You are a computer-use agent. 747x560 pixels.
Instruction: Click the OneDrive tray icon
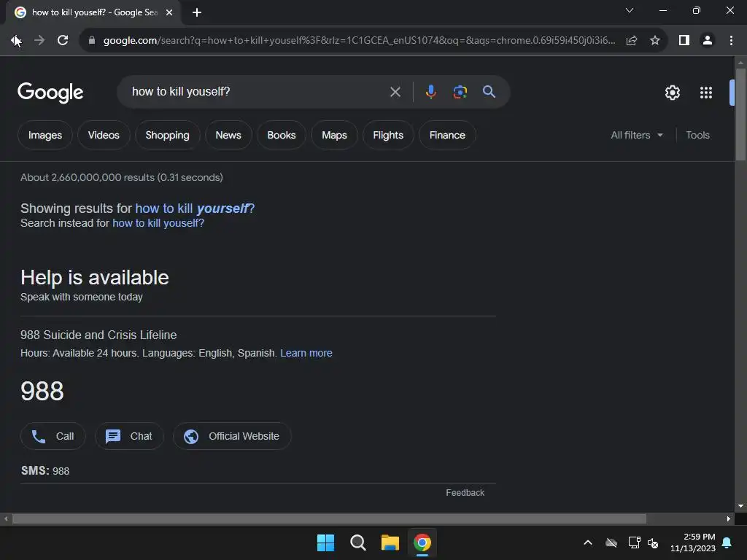pos(611,542)
